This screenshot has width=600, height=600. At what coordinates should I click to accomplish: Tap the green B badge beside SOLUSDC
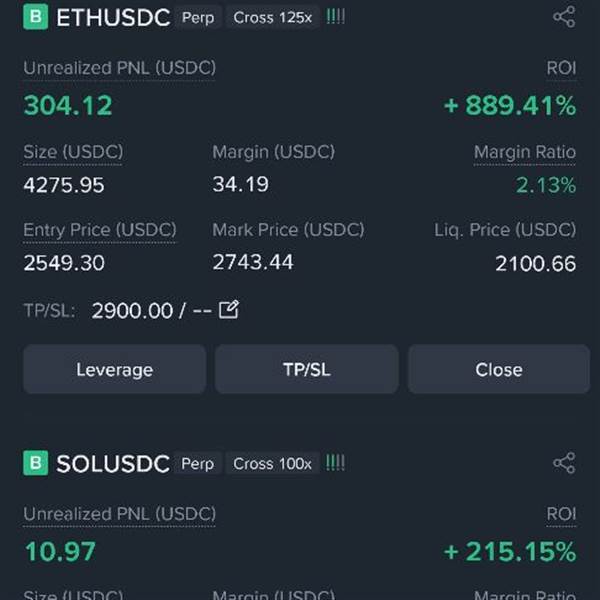[36, 463]
